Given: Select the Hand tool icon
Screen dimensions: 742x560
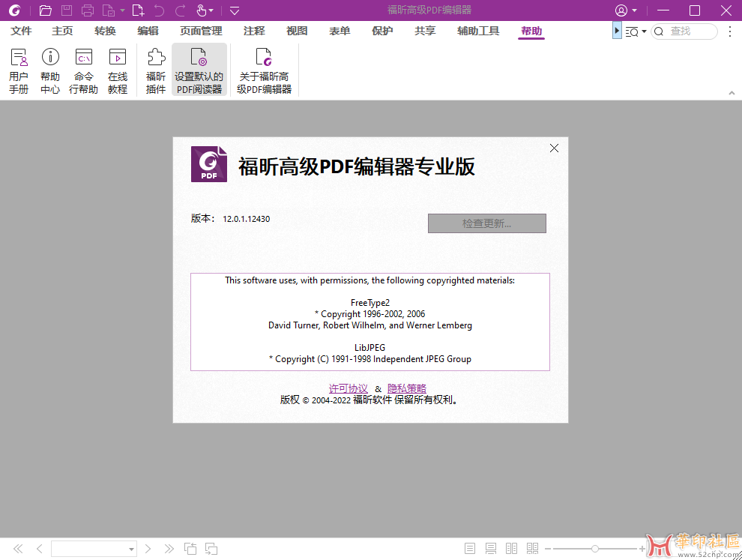Looking at the screenshot, I should click(201, 10).
